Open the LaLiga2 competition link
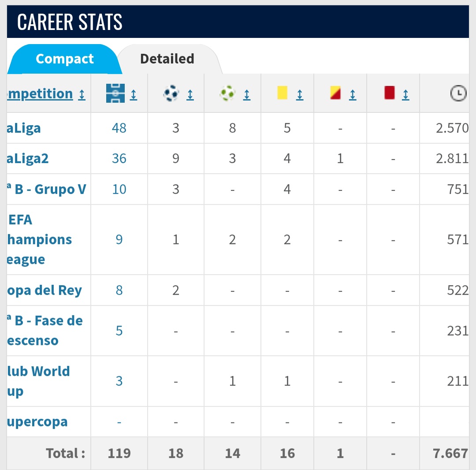The height and width of the screenshot is (470, 476). click(x=27, y=159)
